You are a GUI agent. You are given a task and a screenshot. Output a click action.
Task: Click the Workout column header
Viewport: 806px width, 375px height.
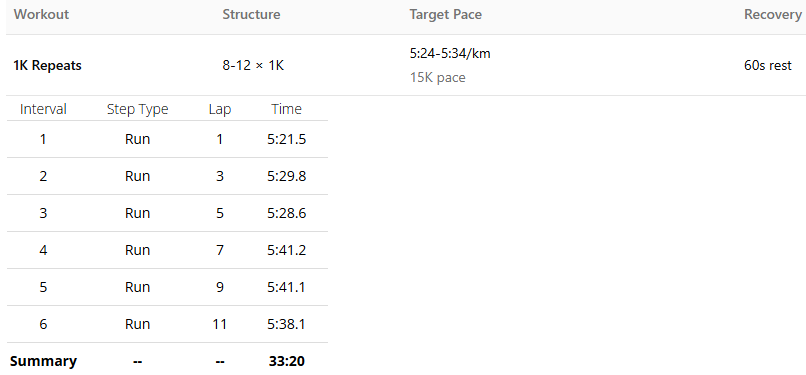click(41, 14)
